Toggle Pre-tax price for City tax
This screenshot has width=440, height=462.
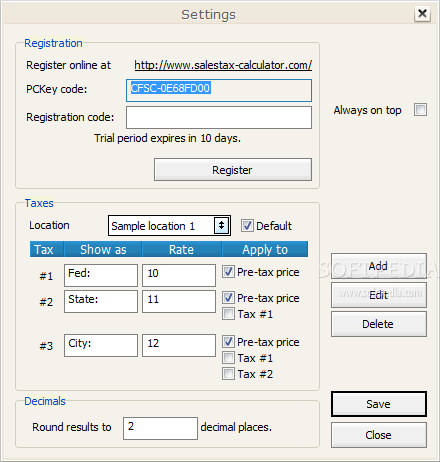tap(228, 342)
